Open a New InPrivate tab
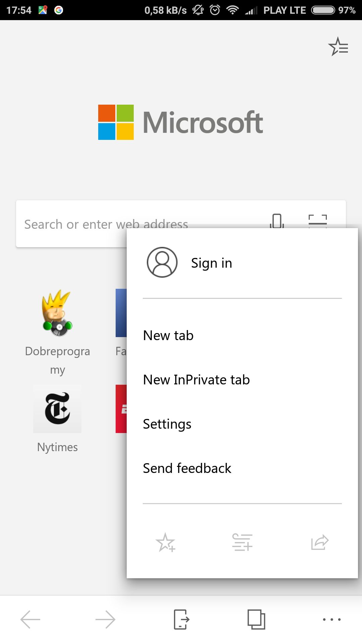Screen dimensions: 362x644 (196, 380)
